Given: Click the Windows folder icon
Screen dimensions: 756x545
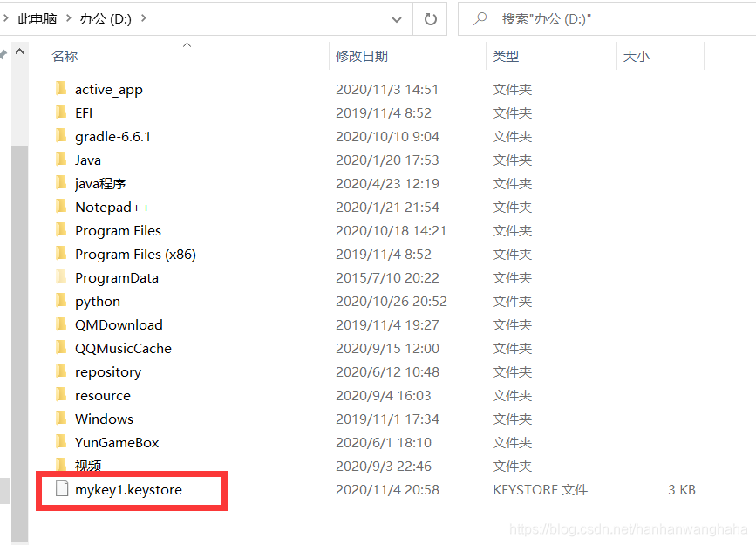Looking at the screenshot, I should (x=61, y=419).
